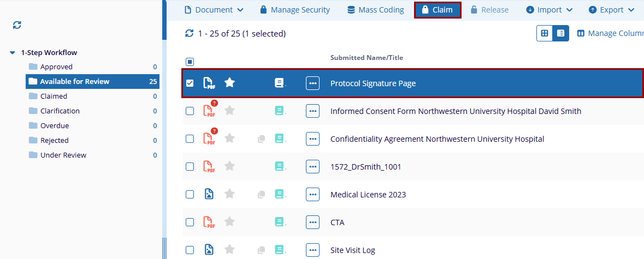Collapse the 1-Step Workflow tree
This screenshot has width=644, height=259.
13,53
